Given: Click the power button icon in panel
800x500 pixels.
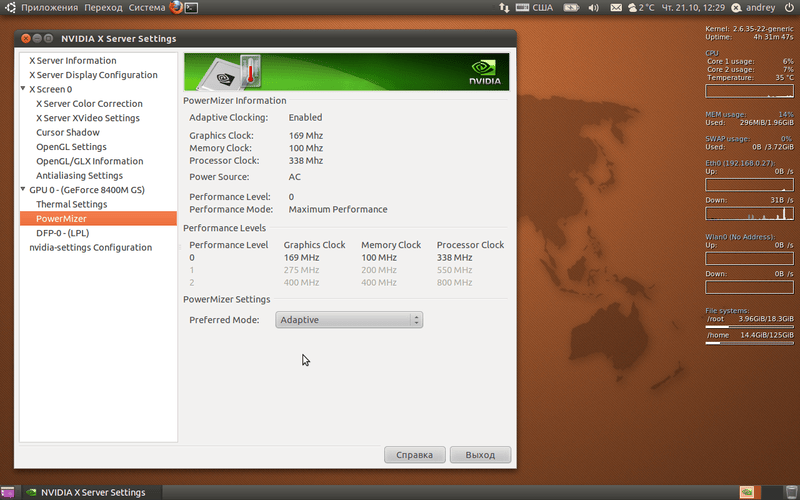Looking at the screenshot, I should tap(789, 7).
